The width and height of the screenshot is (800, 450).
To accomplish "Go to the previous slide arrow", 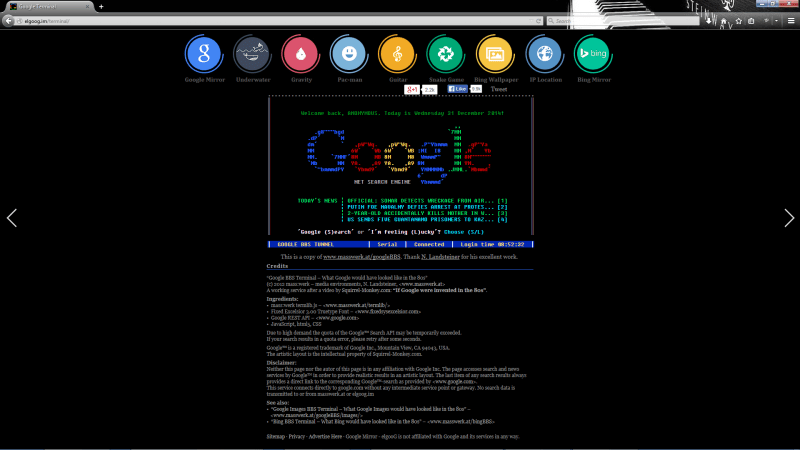I will [x=12, y=218].
